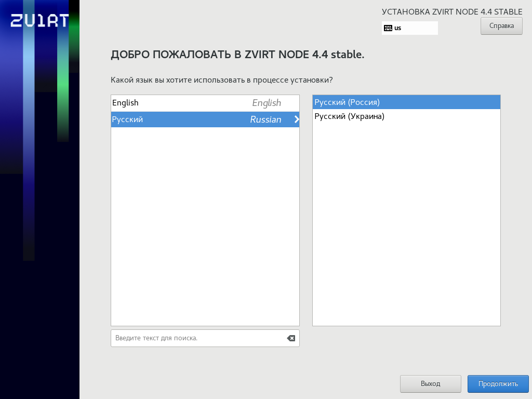
Task: Clear search with the backspace icon
Action: 291,338
